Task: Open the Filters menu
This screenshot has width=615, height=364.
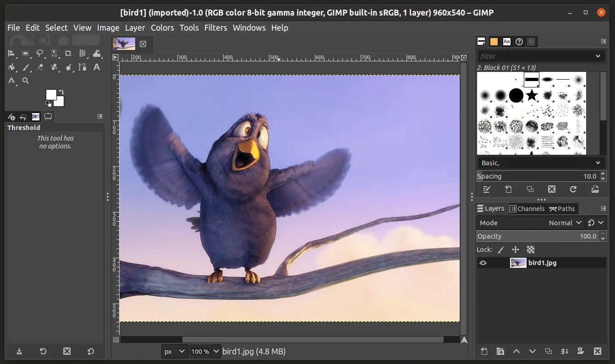Action: pyautogui.click(x=216, y=28)
